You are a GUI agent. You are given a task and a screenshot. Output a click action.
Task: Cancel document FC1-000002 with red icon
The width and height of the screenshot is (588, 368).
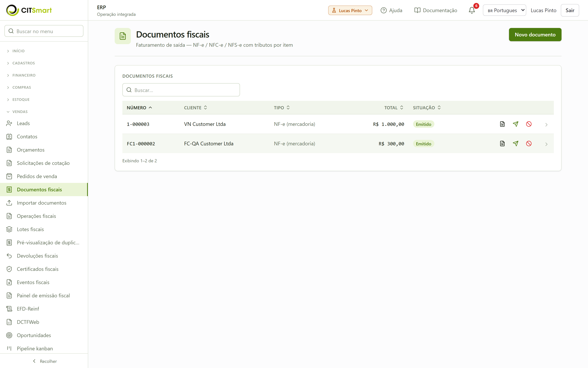coord(529,144)
